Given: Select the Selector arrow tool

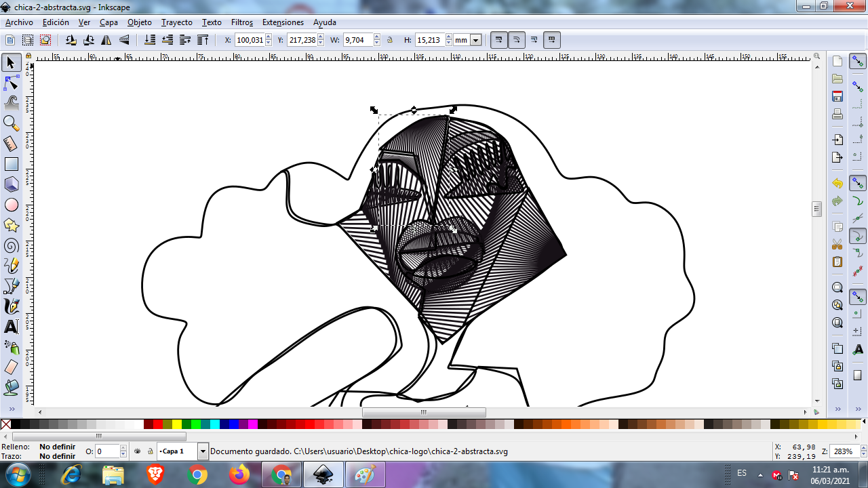Looking at the screenshot, I should click(x=11, y=63).
